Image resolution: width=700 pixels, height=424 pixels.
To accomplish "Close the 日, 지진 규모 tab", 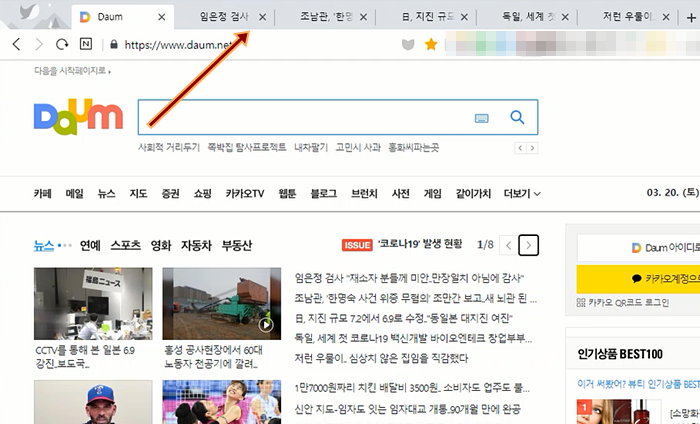I will (464, 17).
